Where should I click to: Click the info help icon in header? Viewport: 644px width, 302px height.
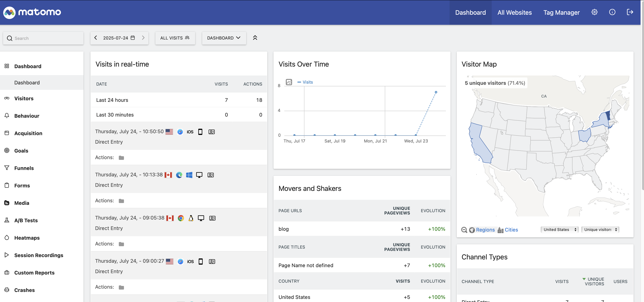612,12
